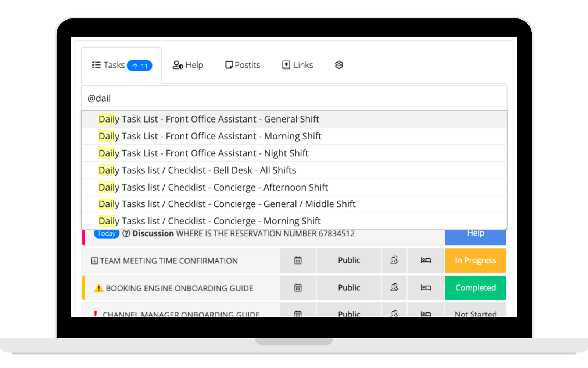The image size is (588, 368).
Task: Click warning triangle icon on BOOKING ENGINE
Action: (x=98, y=288)
